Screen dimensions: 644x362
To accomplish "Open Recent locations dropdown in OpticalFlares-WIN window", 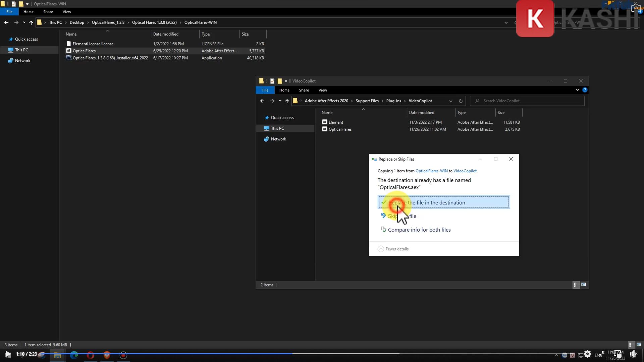I will click(24, 22).
